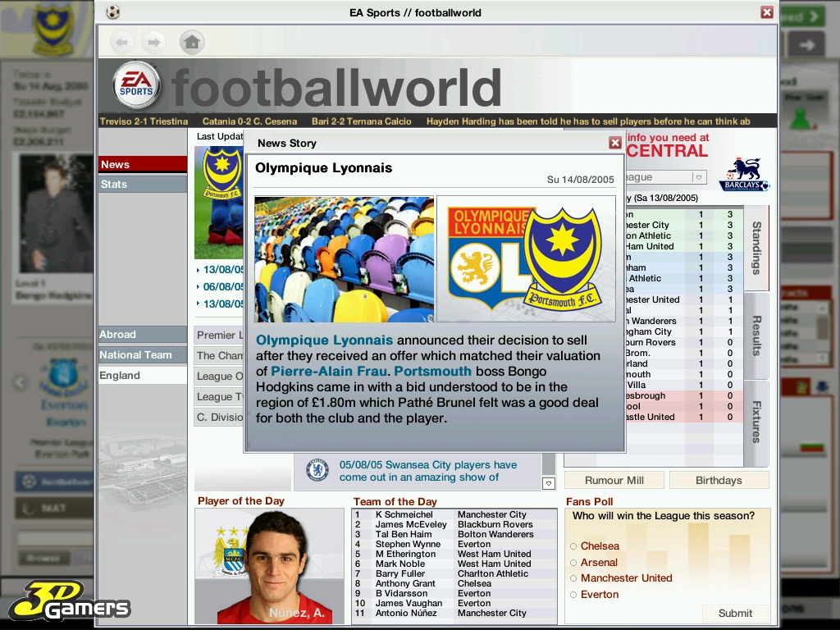Click the back arrow navigation button
This screenshot has height=630, width=840.
click(x=122, y=41)
